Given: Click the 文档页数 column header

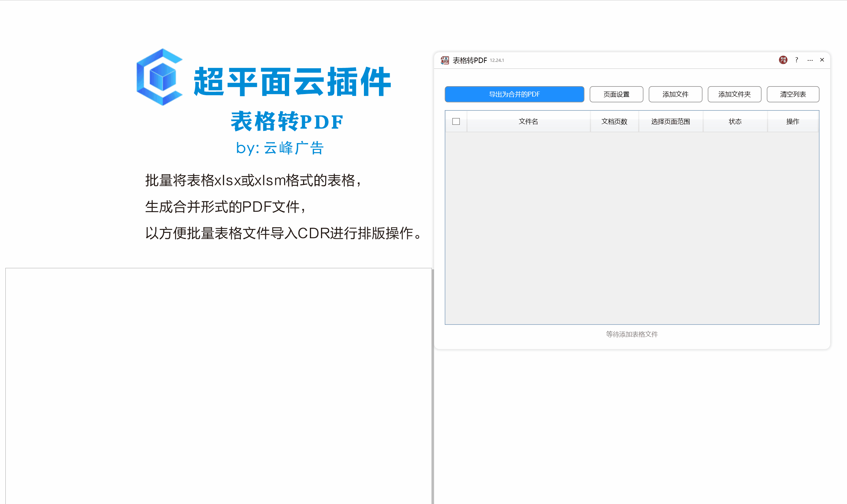Looking at the screenshot, I should tap(614, 122).
